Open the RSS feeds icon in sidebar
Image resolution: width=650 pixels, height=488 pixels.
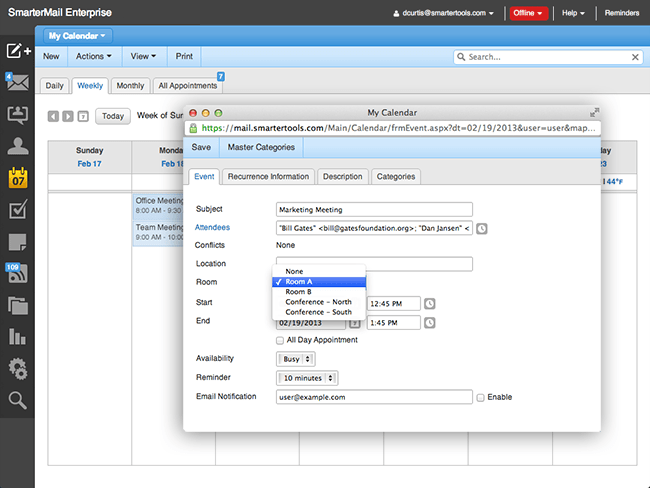tap(17, 273)
